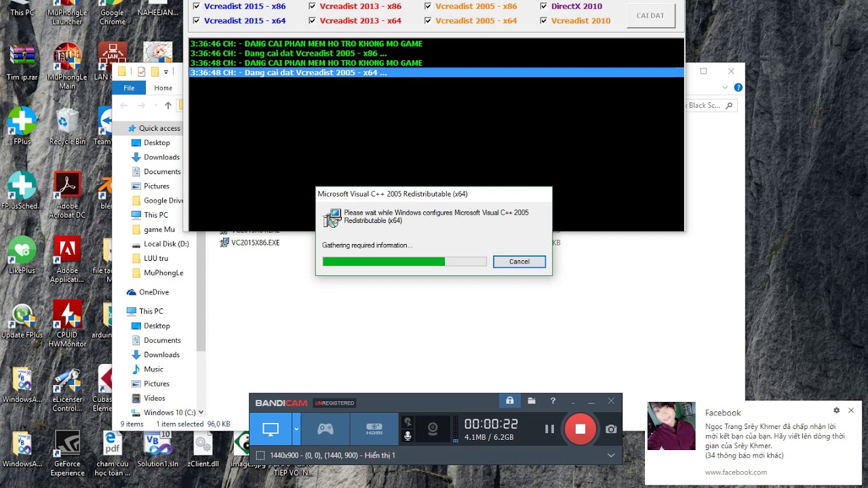Expand Explorer ribbon chevron
This screenshot has height=488, width=868.
click(725, 87)
